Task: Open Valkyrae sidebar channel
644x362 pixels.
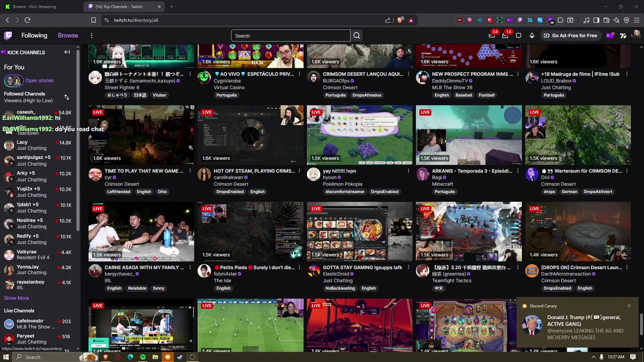Action: coord(39,254)
